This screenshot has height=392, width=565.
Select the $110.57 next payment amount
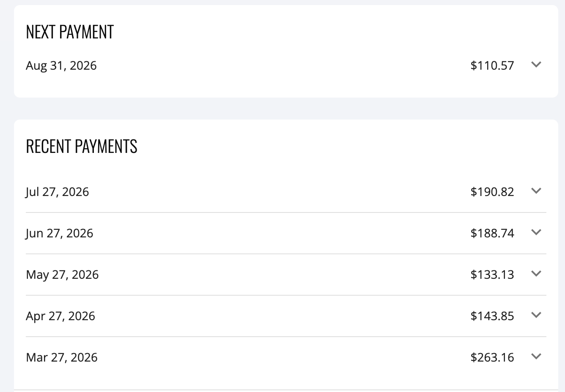click(492, 65)
